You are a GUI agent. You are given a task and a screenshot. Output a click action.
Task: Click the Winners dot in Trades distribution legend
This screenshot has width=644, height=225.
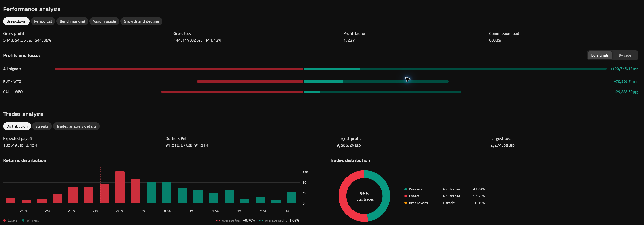405,189
